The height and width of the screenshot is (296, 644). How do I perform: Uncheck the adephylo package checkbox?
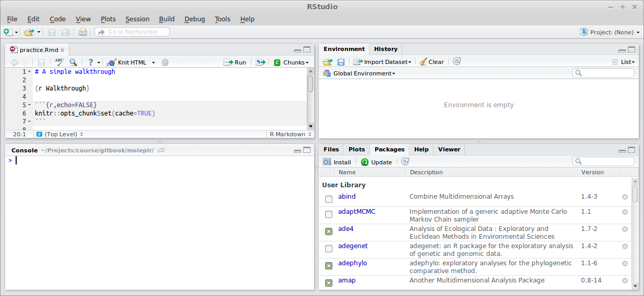[329, 266]
